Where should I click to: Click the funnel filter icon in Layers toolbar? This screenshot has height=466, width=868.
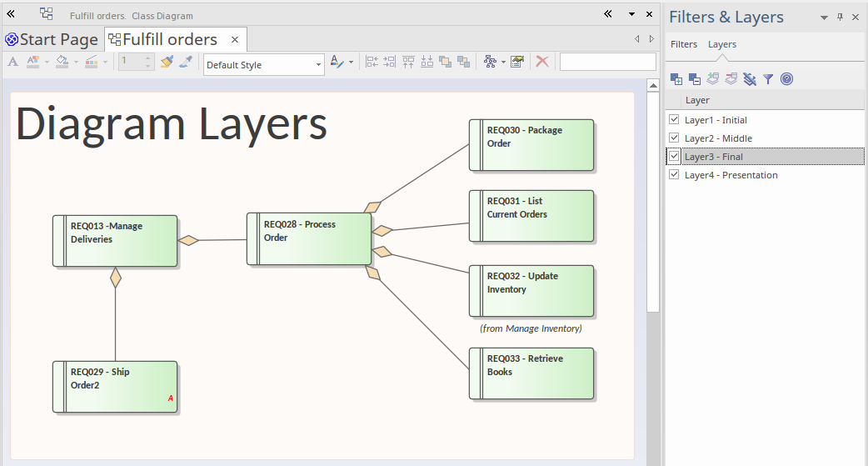[768, 79]
